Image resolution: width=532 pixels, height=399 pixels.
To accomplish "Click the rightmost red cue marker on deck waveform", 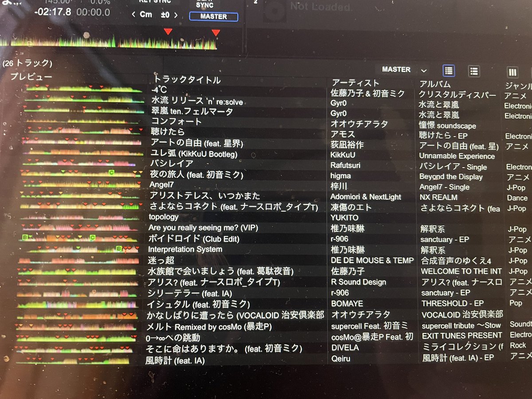I will pyautogui.click(x=216, y=32).
